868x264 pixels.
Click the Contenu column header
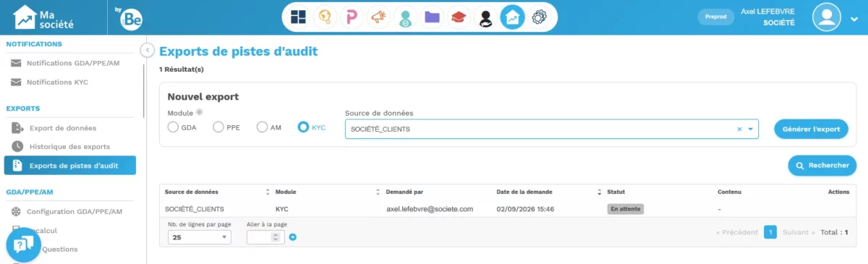pos(730,192)
